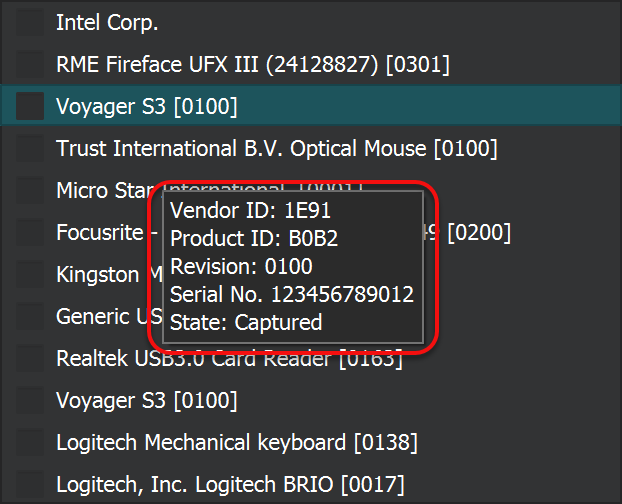Screen dimensions: 622x504
Task: Tick the Focusrite device checkbox
Action: (x=30, y=232)
